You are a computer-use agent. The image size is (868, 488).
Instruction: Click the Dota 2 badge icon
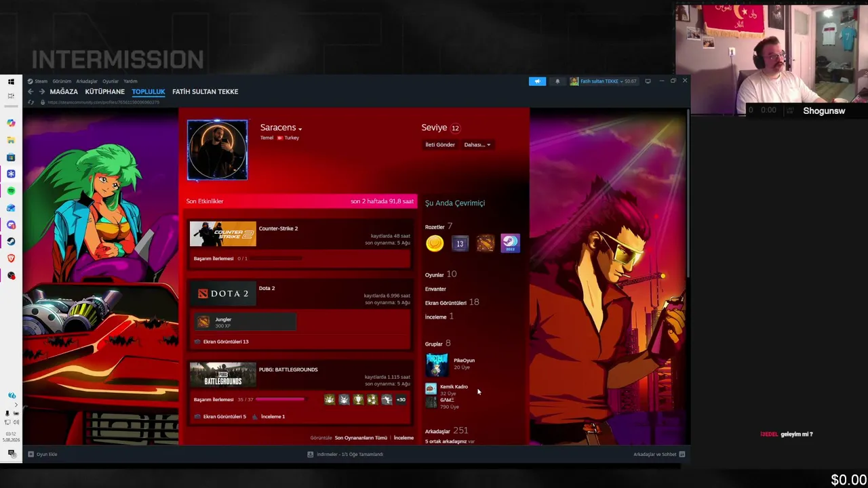485,243
